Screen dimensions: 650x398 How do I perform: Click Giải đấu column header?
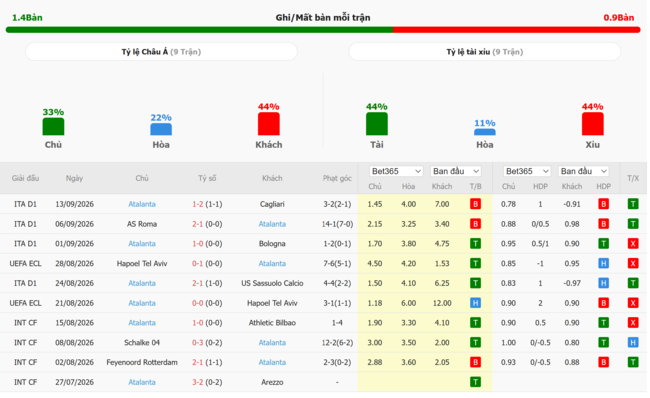pos(25,178)
